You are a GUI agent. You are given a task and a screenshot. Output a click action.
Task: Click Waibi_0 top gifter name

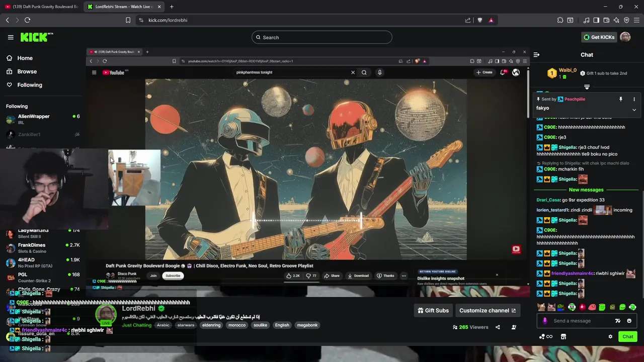pos(568,70)
